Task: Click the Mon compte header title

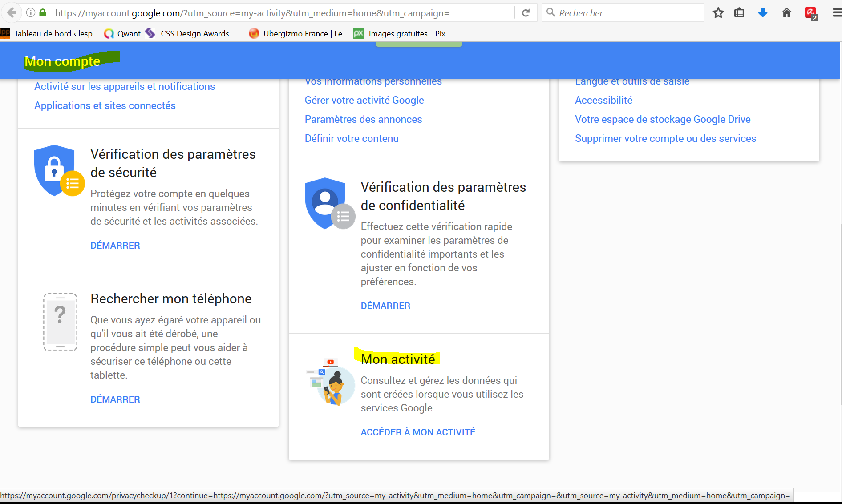Action: 62,61
